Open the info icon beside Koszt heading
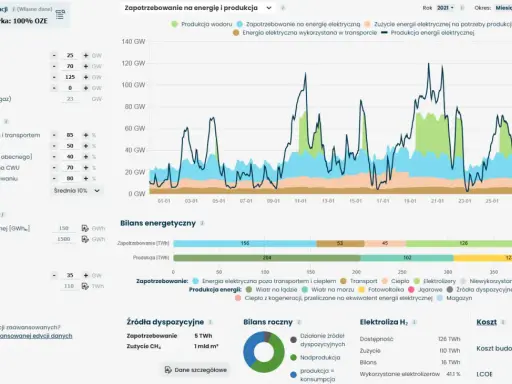The width and height of the screenshot is (512, 384). point(503,322)
